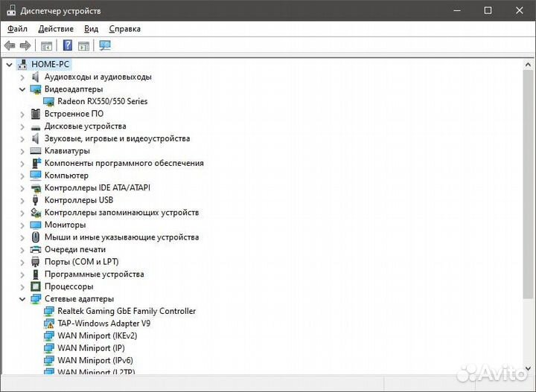Expand the Порты (COM и LPT) node

pos(22,262)
